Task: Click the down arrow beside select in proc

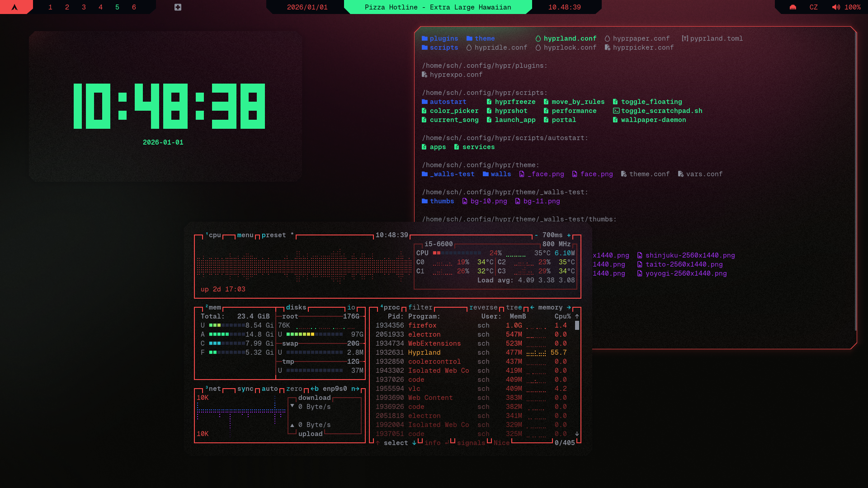Action: point(414,443)
